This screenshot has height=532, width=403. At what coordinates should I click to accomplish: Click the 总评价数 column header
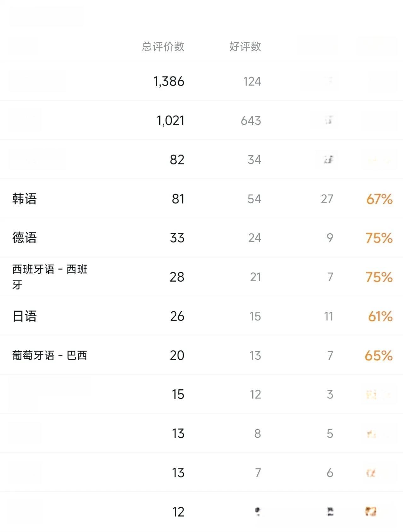[163, 46]
